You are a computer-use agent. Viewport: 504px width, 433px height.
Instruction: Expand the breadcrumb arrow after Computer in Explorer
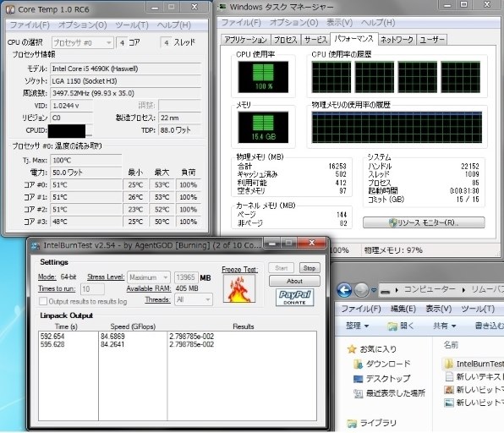(463, 290)
